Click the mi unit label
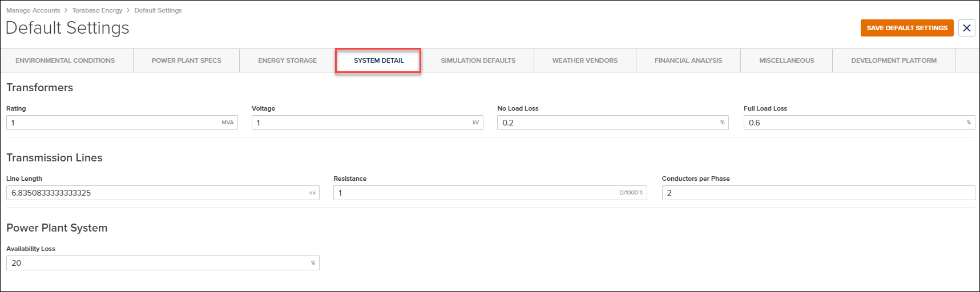Viewport: 980px width, 292px height. [x=312, y=193]
